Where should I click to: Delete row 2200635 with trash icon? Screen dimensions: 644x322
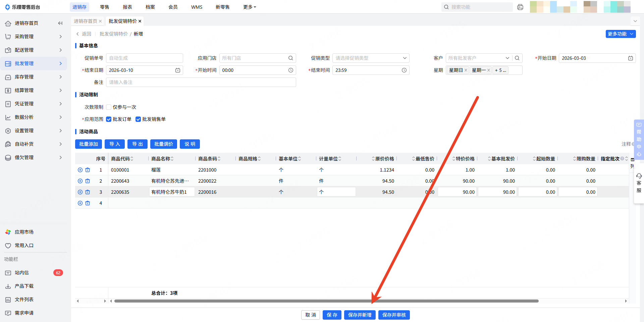tap(88, 192)
